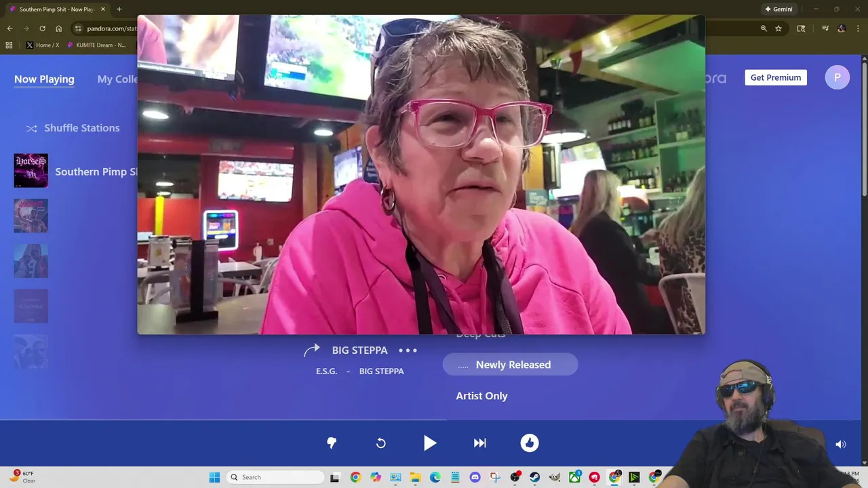This screenshot has width=868, height=488.
Task: Reload the Pandora page
Action: (42, 28)
